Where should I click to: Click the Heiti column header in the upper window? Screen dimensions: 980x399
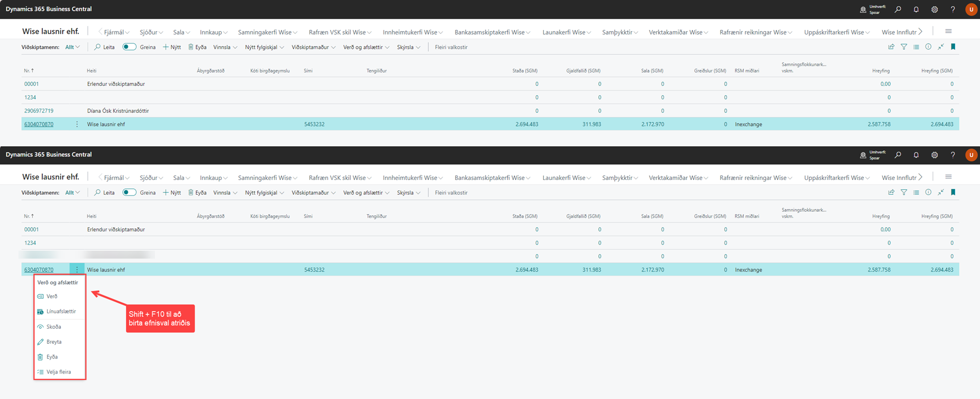(x=92, y=71)
